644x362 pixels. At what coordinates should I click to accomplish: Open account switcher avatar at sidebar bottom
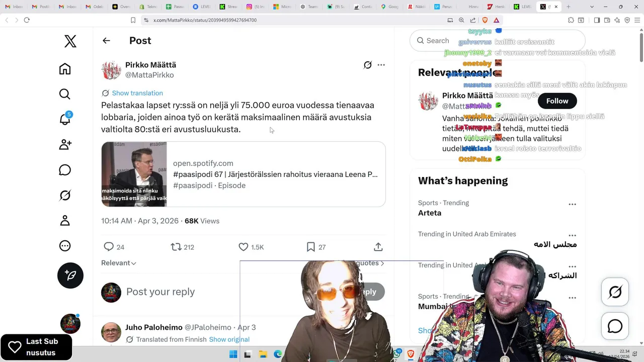70,324
